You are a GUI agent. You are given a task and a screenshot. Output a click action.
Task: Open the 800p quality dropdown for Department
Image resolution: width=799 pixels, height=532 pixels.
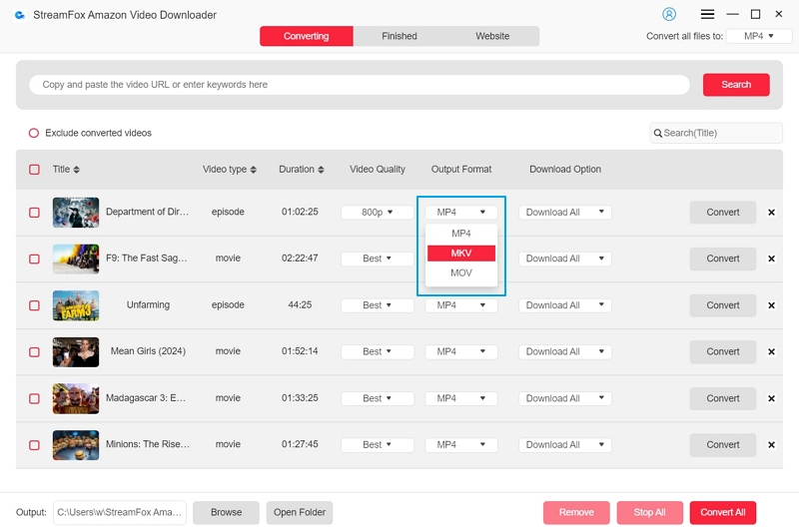point(378,213)
